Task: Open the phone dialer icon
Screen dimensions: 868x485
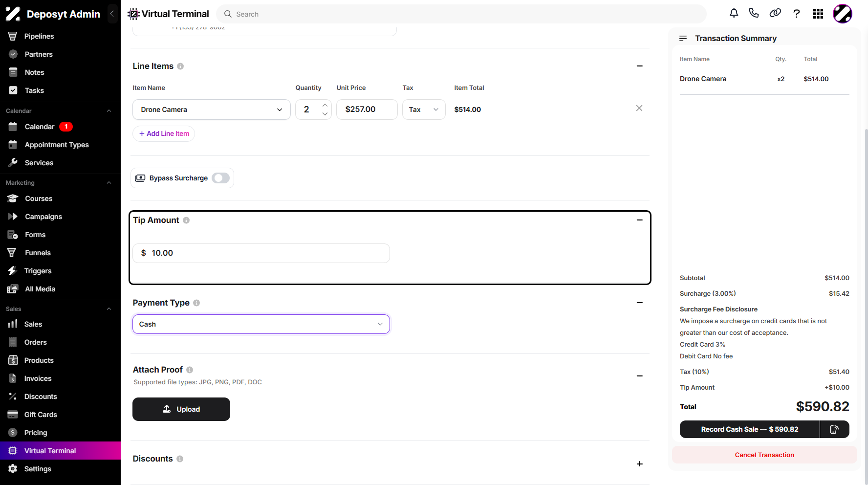Action: (754, 13)
